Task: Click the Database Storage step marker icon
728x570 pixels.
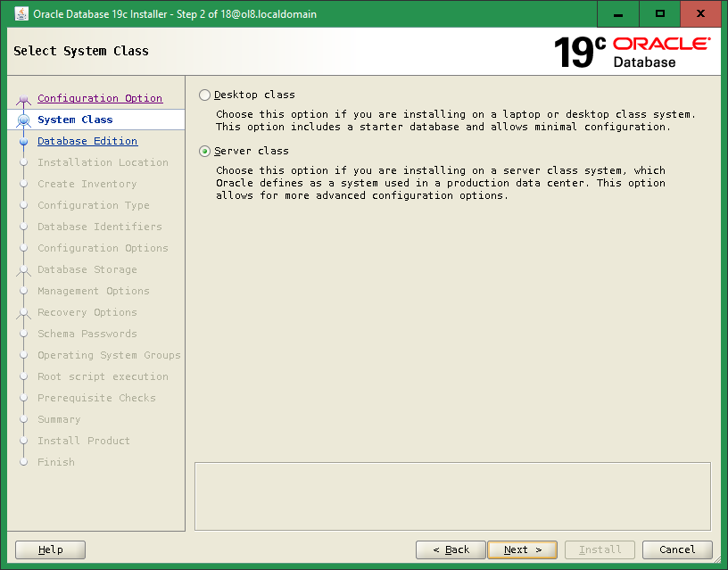Action: [x=24, y=270]
